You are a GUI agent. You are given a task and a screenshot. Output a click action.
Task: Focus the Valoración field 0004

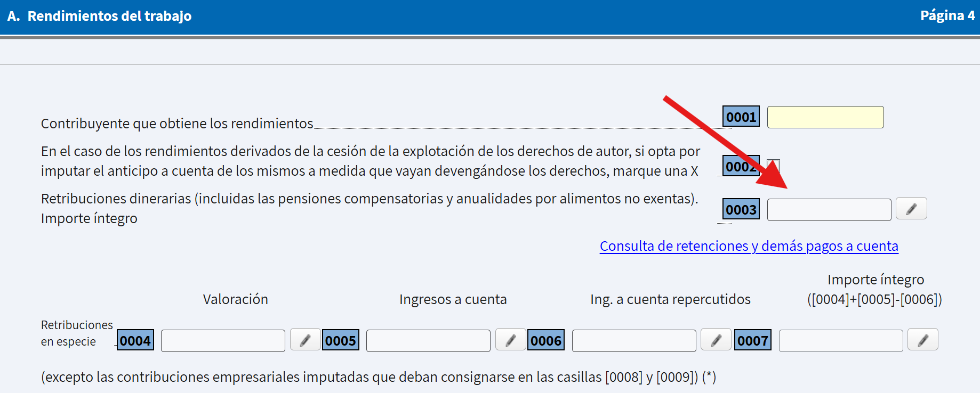(x=223, y=341)
